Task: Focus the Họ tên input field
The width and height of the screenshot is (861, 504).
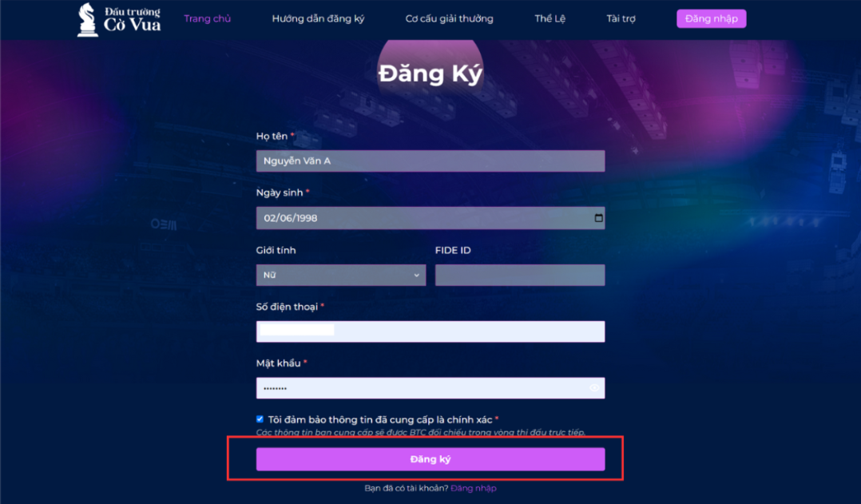Action: point(430,161)
